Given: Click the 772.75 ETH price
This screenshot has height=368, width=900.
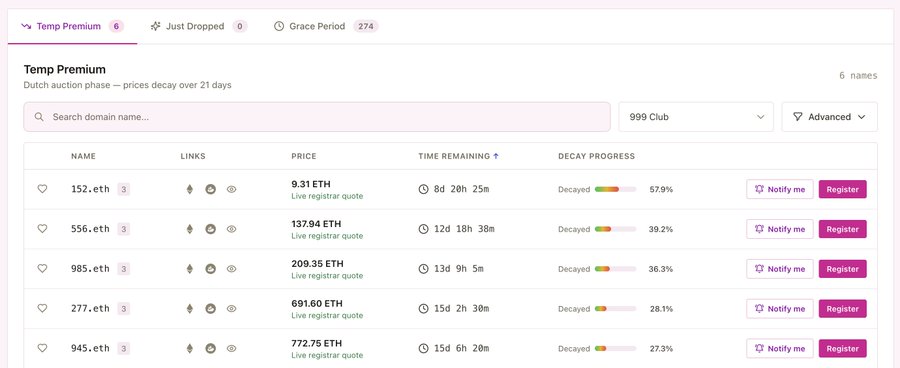Looking at the screenshot, I should pos(317,343).
